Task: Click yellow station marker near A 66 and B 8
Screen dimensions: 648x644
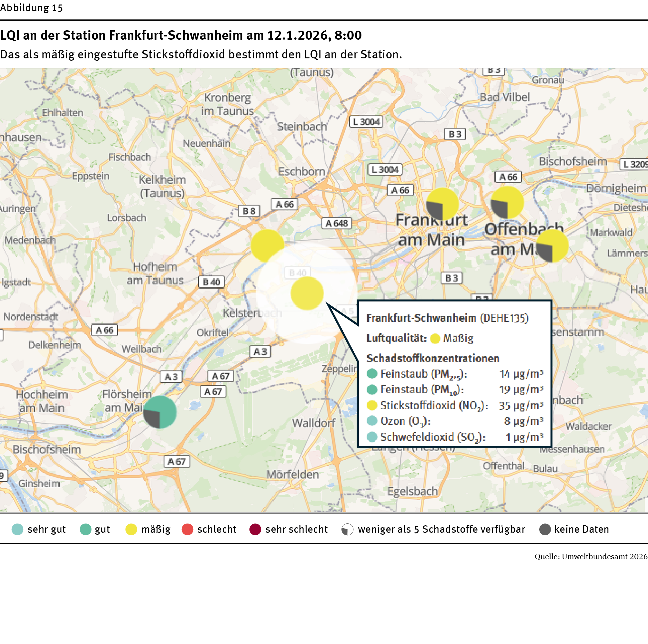Action: 267,246
